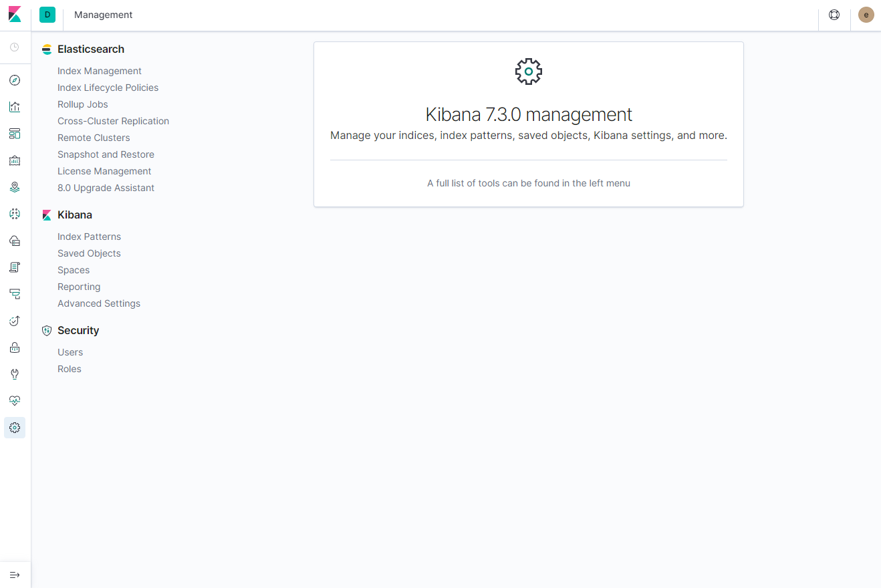Open Discover via the compass icon
Image resolution: width=881 pixels, height=588 pixels.
[x=15, y=80]
